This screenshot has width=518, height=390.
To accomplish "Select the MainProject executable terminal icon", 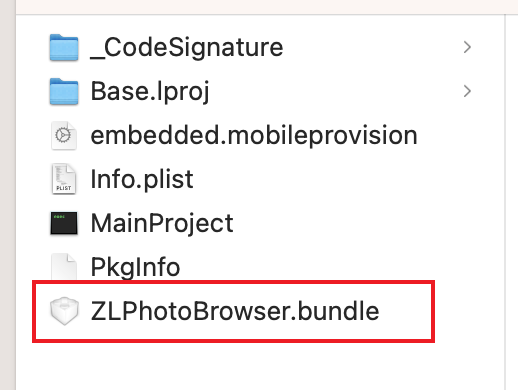I will [x=64, y=223].
